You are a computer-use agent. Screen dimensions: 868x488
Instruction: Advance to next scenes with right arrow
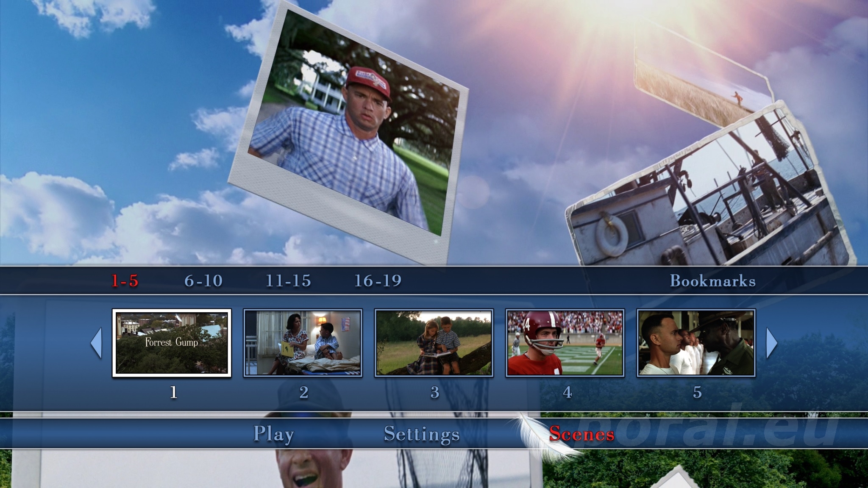(x=772, y=343)
